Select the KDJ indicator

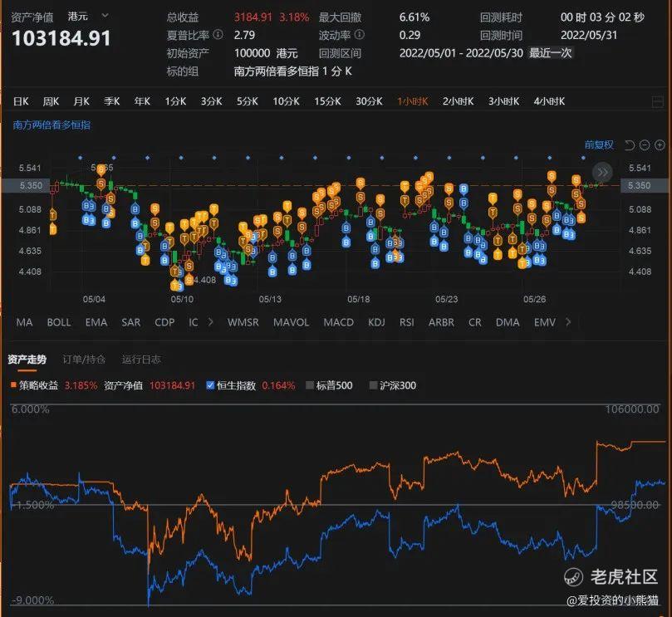(377, 322)
